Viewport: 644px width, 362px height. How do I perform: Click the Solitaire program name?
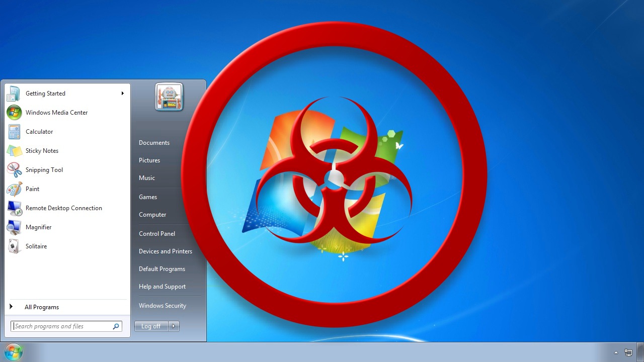pyautogui.click(x=36, y=246)
